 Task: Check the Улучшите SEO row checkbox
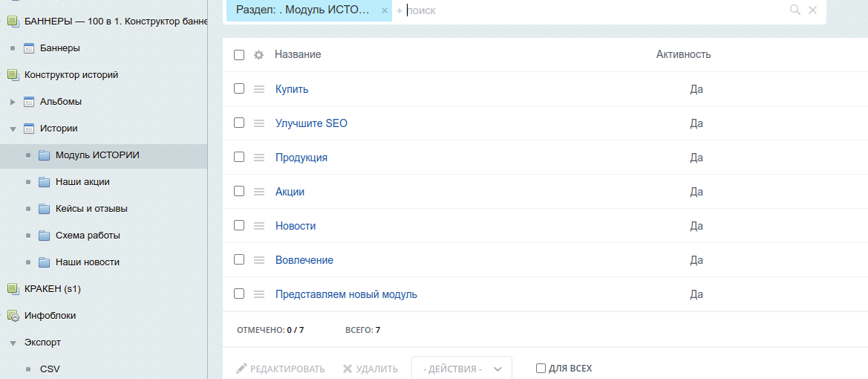(239, 123)
